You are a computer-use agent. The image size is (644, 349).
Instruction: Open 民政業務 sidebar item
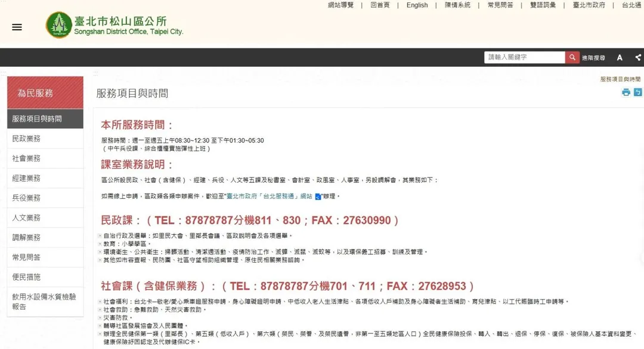pyautogui.click(x=45, y=139)
